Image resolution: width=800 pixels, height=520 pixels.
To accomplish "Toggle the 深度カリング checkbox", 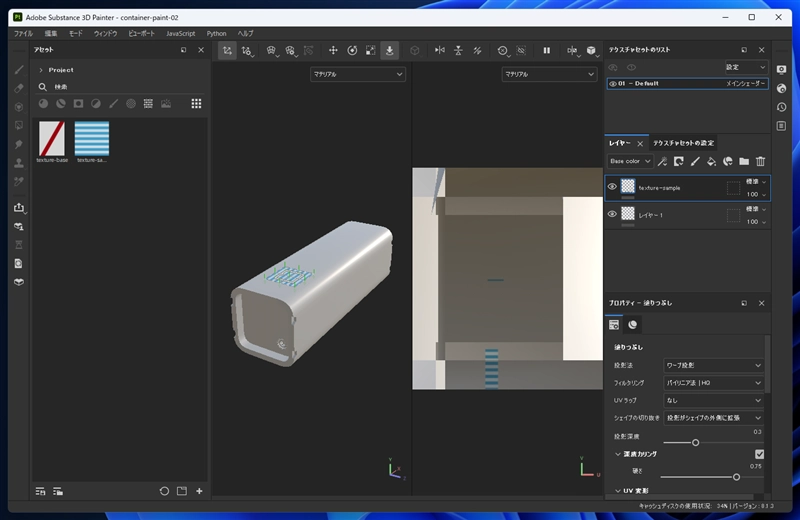I will (x=759, y=454).
